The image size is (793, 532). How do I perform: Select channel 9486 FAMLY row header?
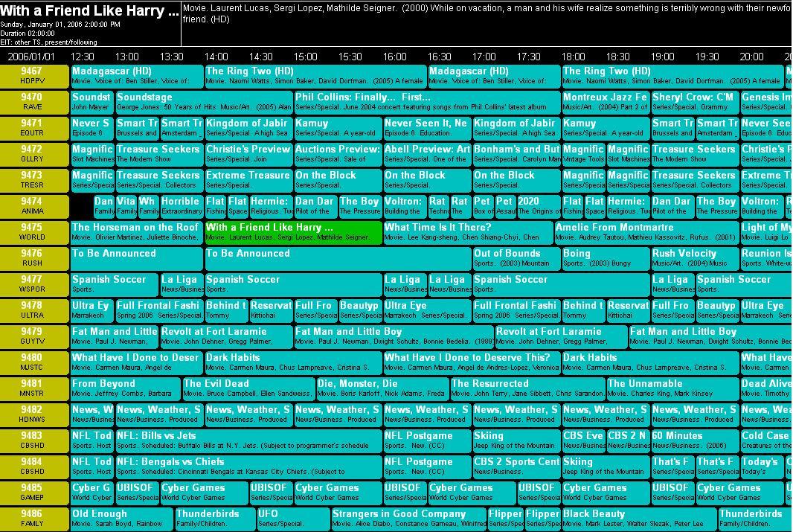34,519
